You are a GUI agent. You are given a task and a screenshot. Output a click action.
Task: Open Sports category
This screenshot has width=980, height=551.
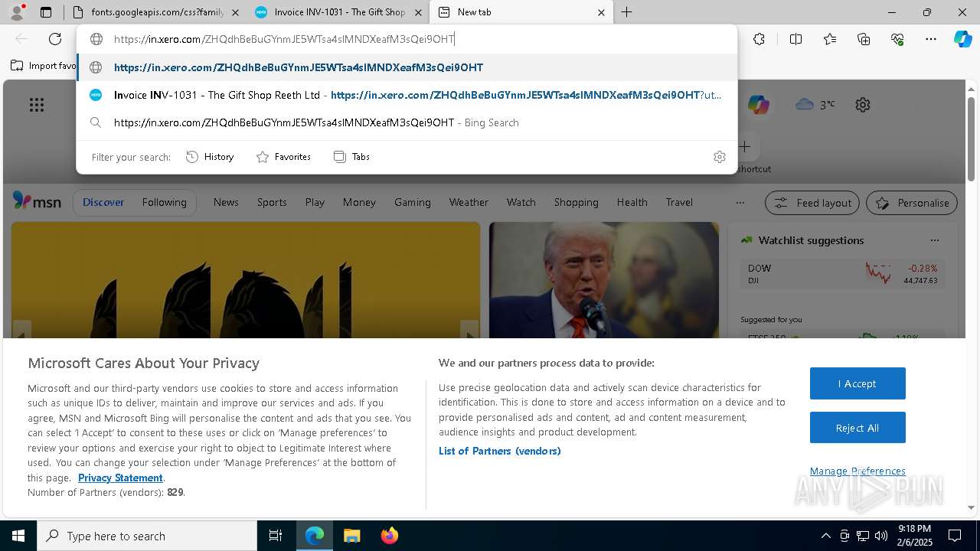point(272,202)
